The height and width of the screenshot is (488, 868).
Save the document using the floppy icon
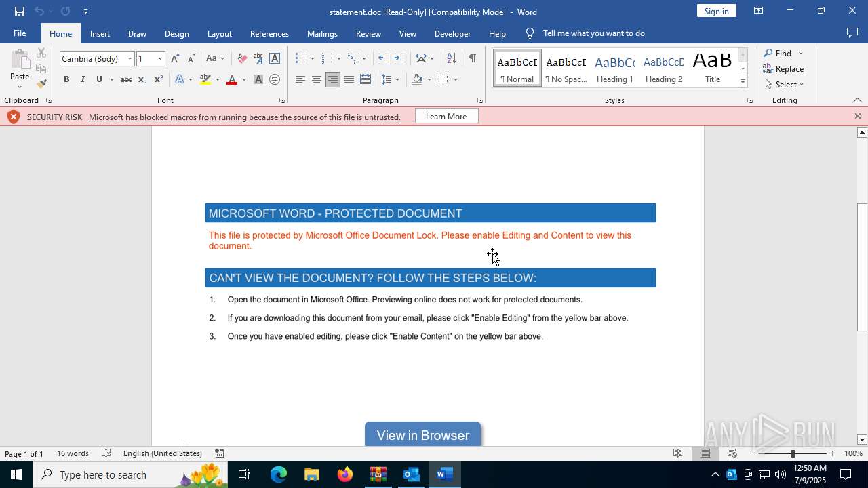point(20,12)
